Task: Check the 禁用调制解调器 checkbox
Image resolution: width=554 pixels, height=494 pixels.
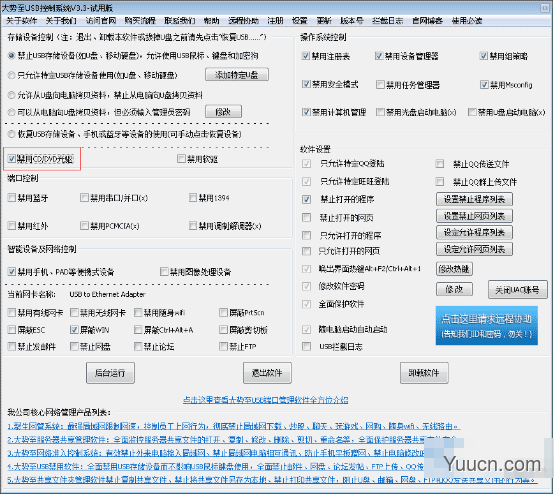Action: point(193,225)
